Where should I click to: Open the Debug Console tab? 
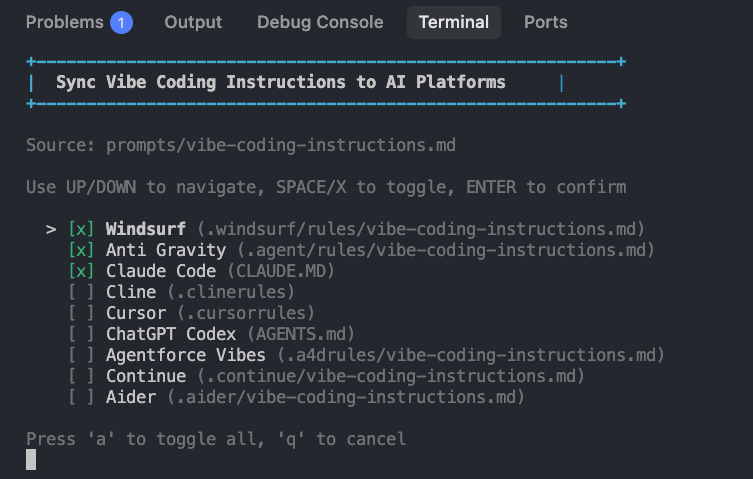coord(320,23)
